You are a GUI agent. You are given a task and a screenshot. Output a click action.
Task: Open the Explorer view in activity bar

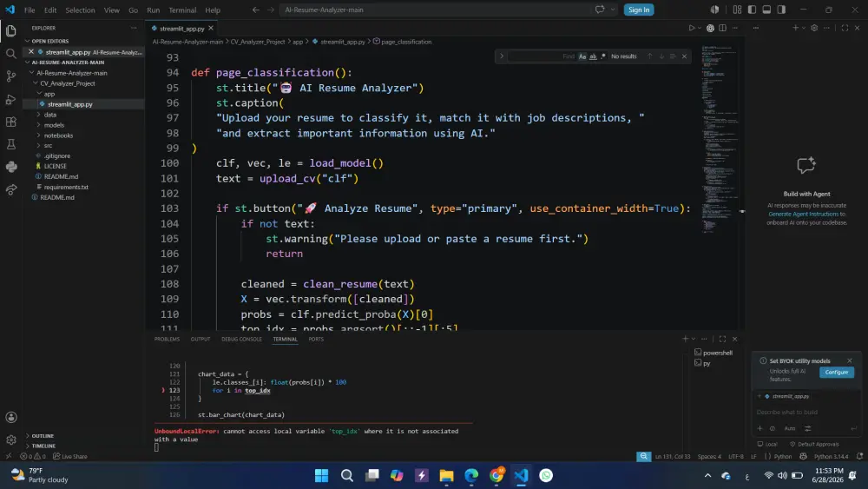pos(11,31)
